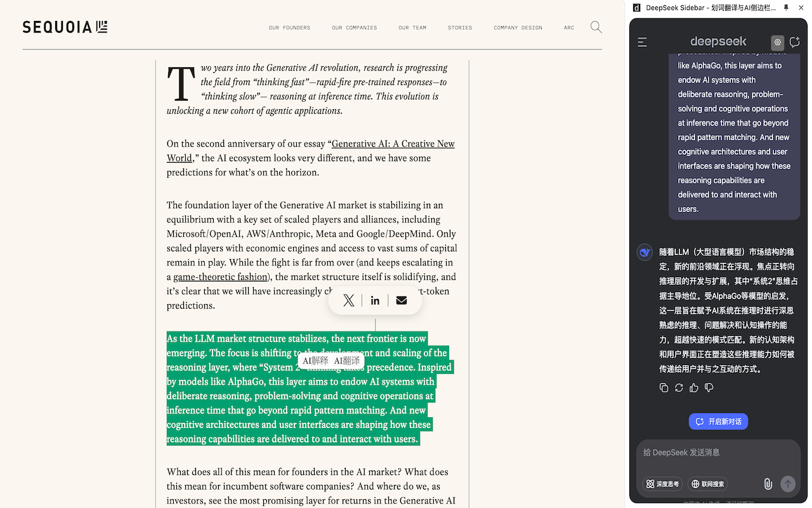Click the 开启新对话 button
The image size is (812, 508).
718,422
